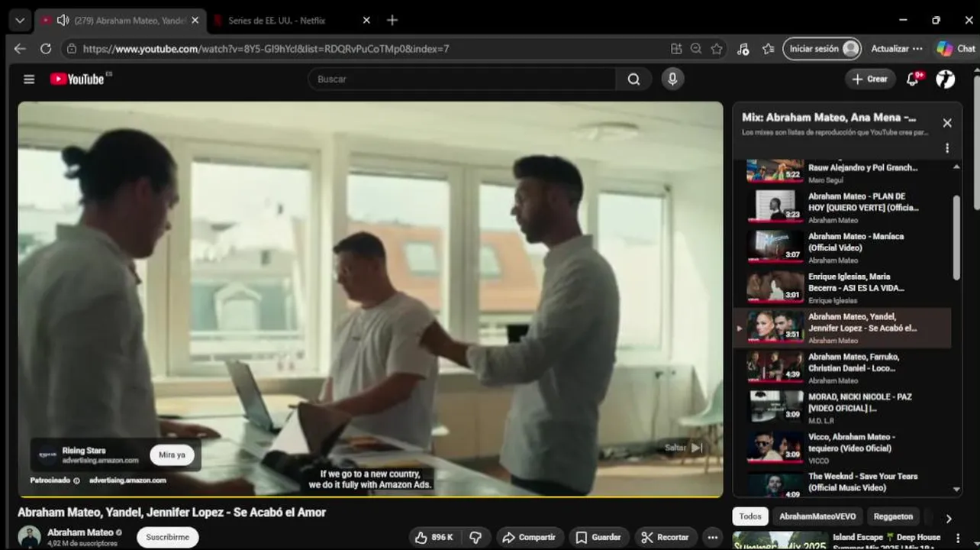Viewport: 980px width, 550px height.
Task: Like the video with thumbs up
Action: [434, 537]
